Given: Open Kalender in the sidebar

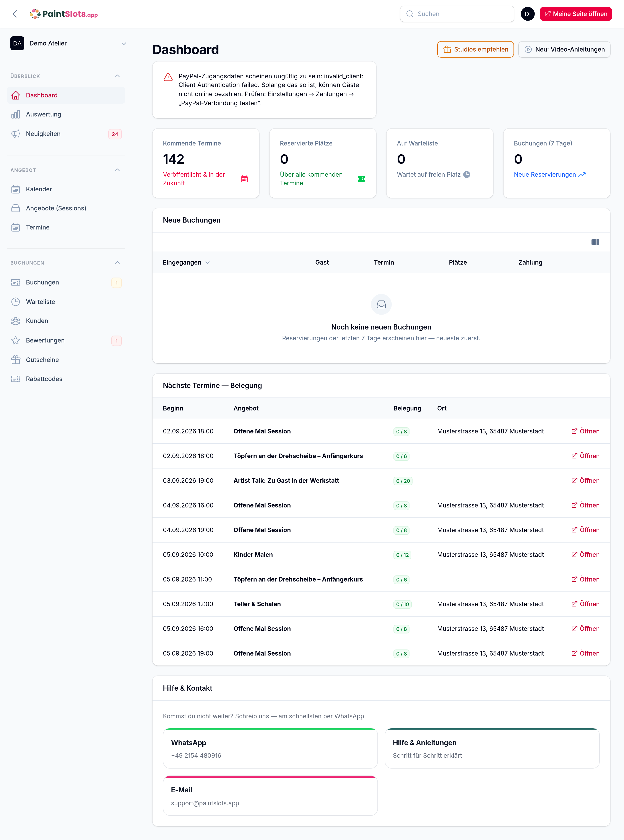Looking at the screenshot, I should (x=66, y=189).
